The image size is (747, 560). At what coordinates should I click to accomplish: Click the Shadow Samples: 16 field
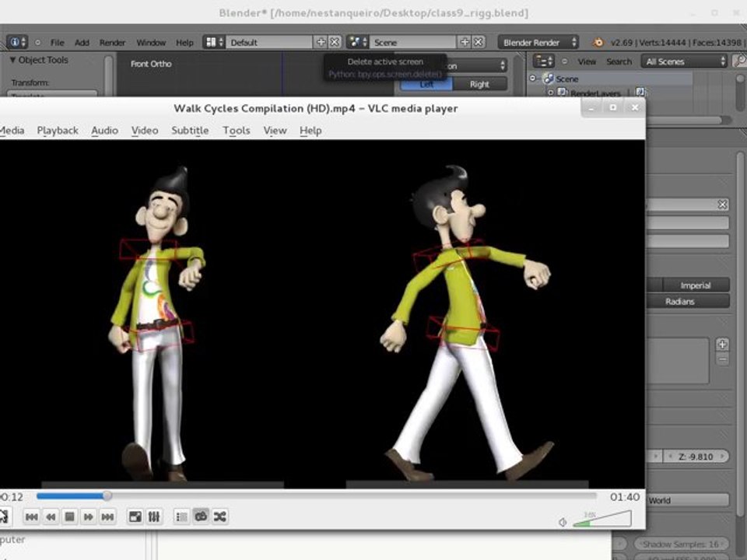[x=682, y=544]
